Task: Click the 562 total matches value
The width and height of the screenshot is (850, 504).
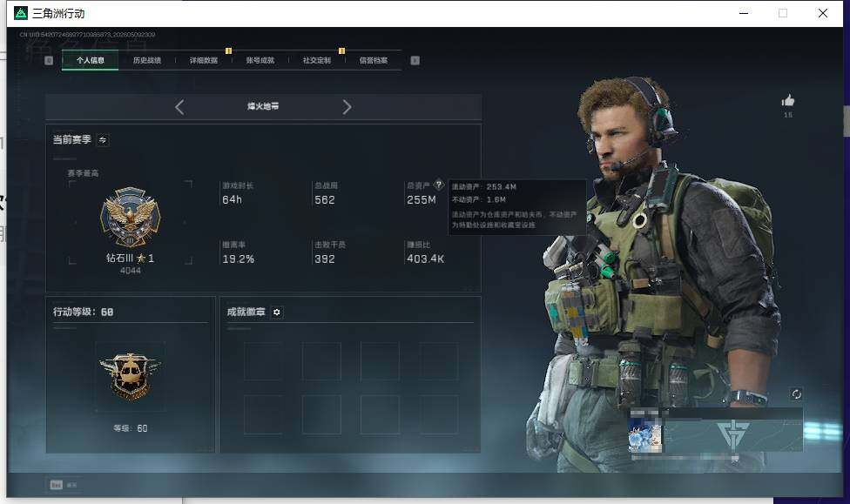Action: [x=325, y=200]
